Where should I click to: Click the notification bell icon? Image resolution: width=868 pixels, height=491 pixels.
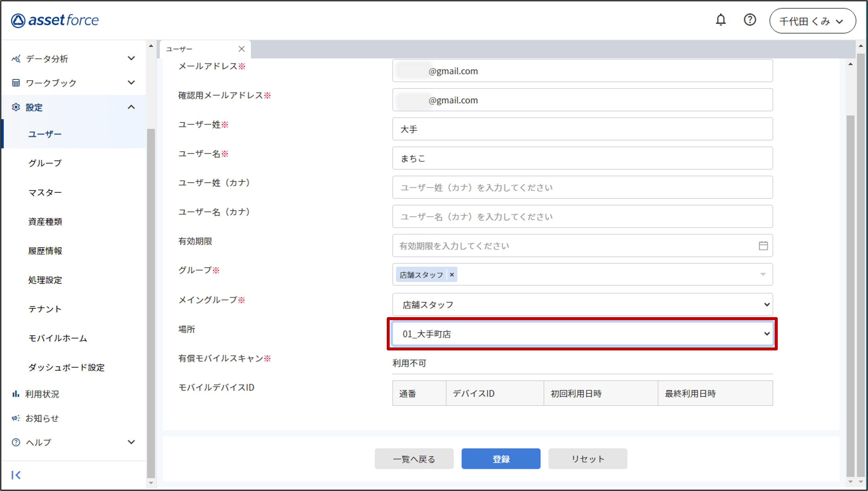(720, 20)
